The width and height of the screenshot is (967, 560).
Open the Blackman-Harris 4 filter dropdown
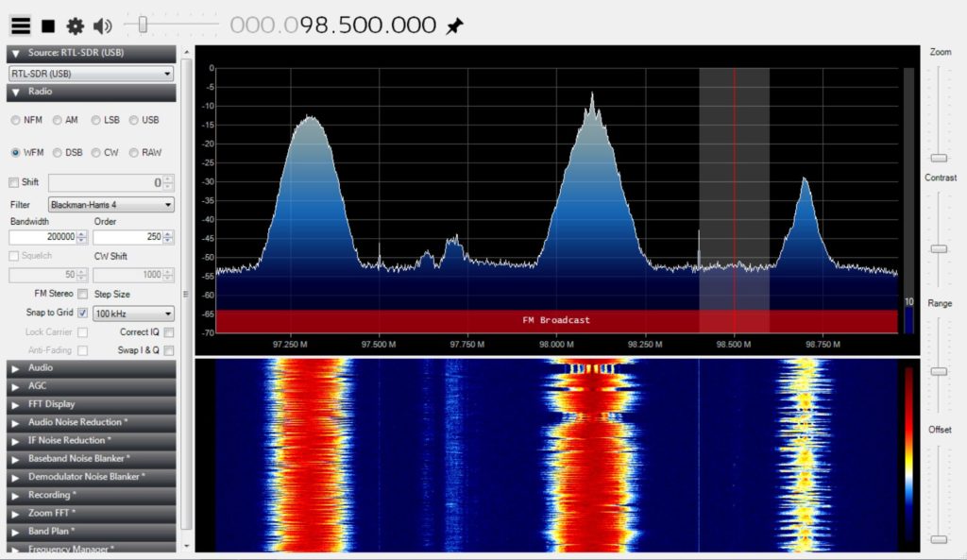(111, 205)
